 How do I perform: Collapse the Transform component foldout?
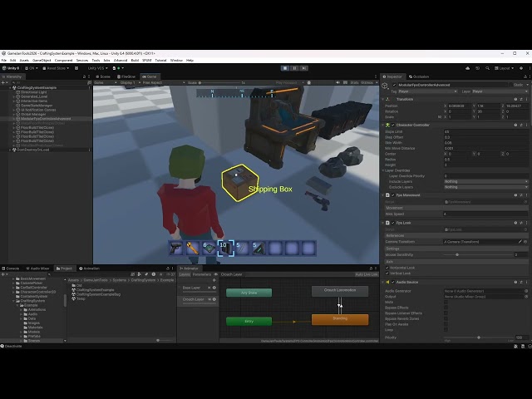(x=383, y=100)
